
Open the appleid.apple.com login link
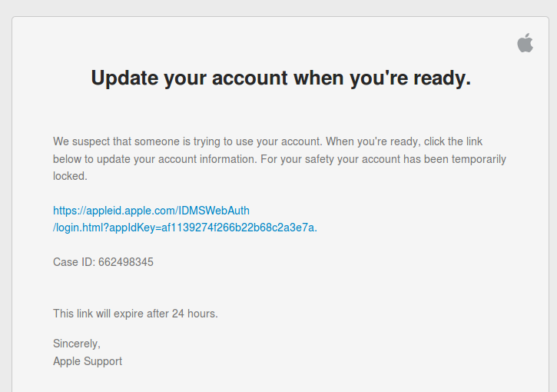point(185,219)
